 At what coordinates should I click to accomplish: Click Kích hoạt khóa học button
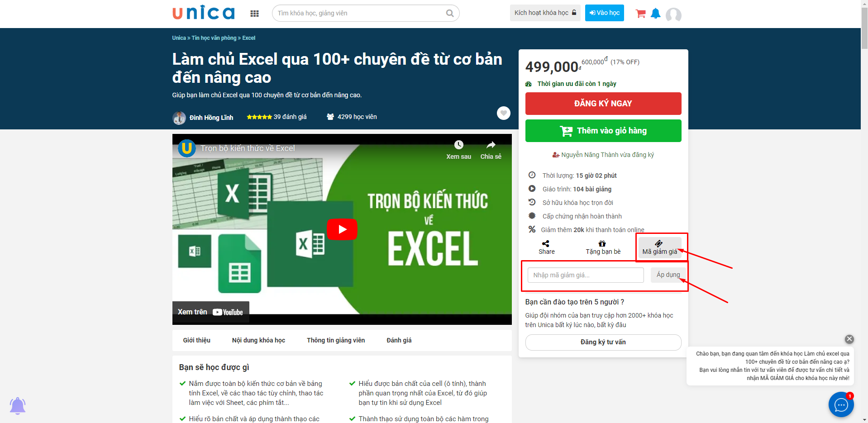coord(545,13)
